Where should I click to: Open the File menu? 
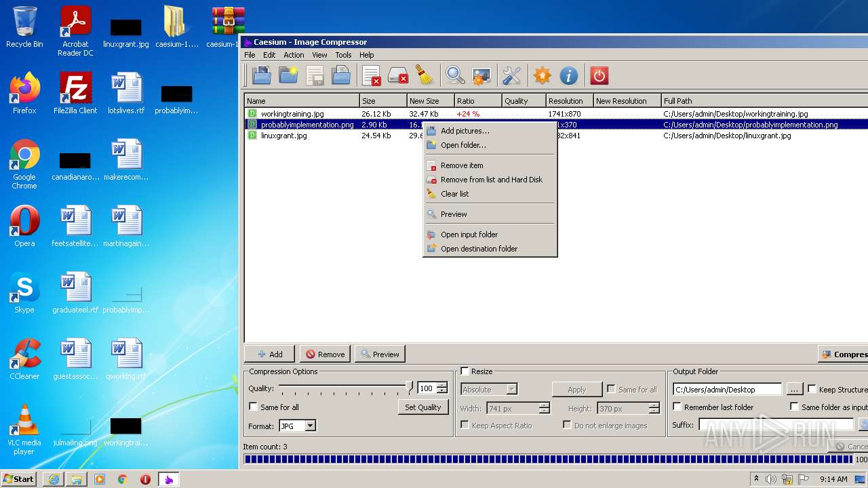click(250, 55)
